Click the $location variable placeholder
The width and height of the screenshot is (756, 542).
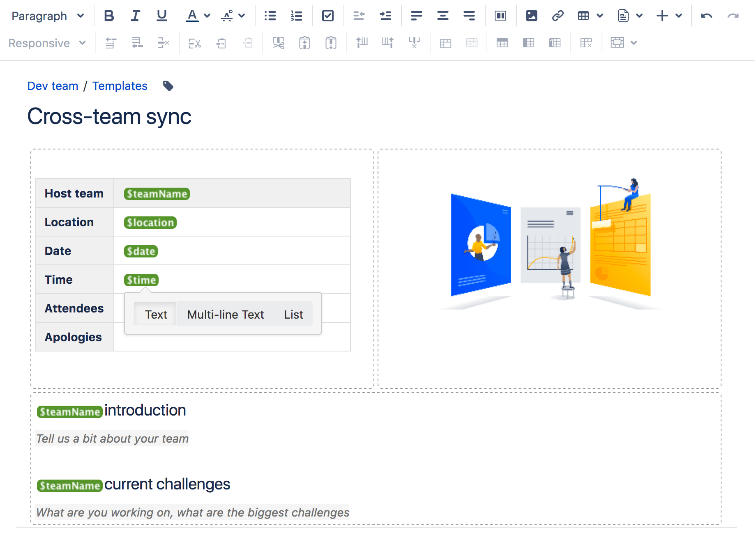[x=150, y=223]
